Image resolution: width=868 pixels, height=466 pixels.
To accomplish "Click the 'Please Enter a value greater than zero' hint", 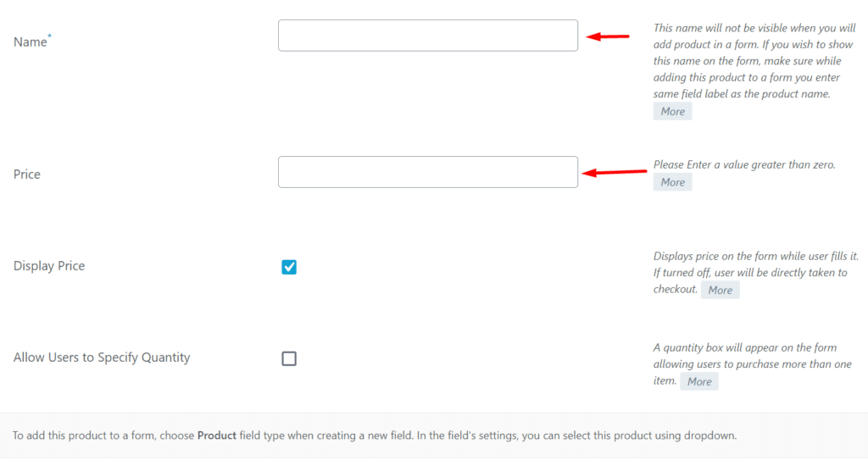I will [x=744, y=164].
